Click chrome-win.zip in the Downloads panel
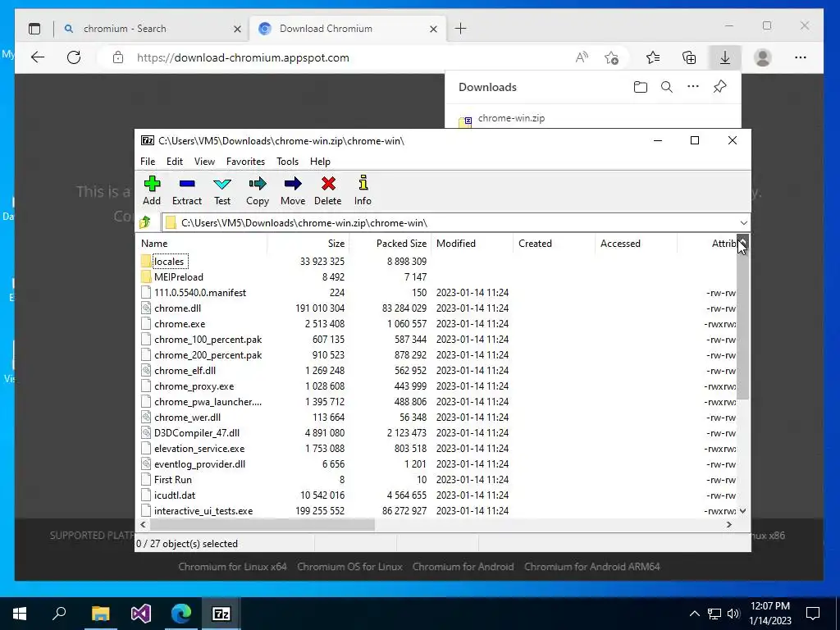 pos(511,118)
